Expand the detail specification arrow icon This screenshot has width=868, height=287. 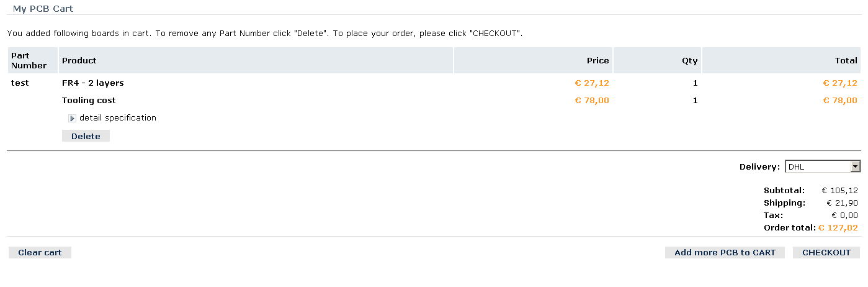72,118
